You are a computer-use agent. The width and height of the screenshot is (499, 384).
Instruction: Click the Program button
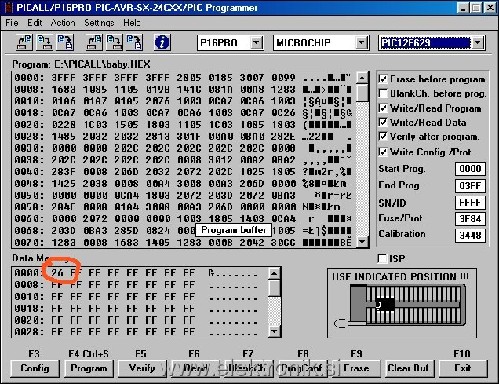pyautogui.click(x=89, y=368)
